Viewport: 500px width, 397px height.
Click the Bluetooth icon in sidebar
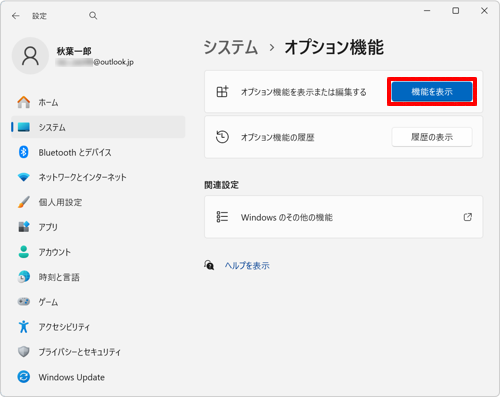point(23,152)
